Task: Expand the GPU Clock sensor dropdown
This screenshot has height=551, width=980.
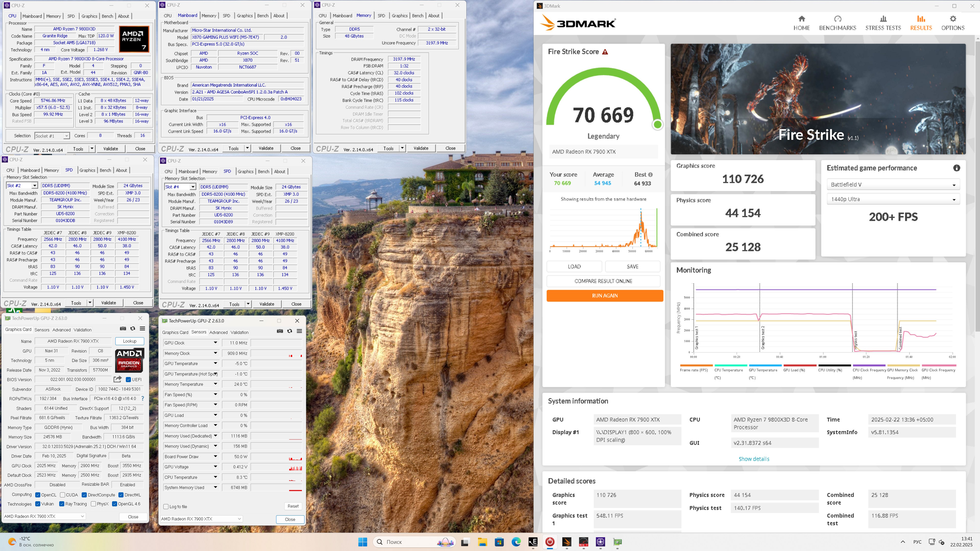Action: [x=215, y=343]
